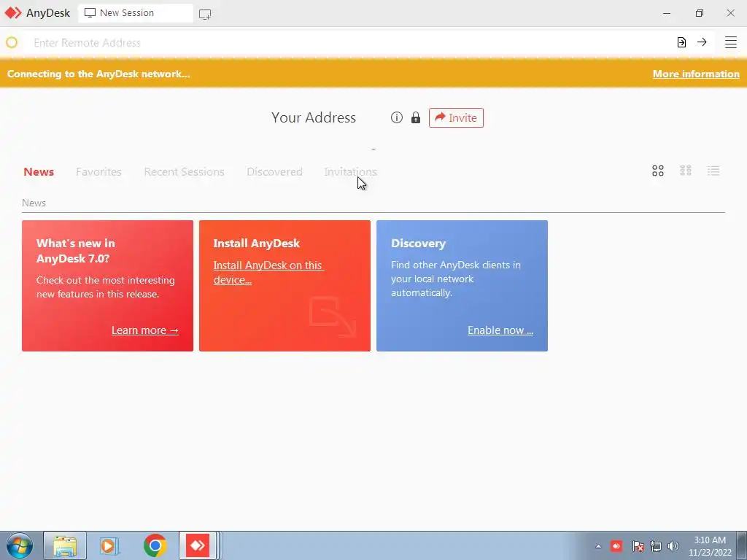Click the volume speaker tray icon
Screen dimensions: 747x560
coord(673,546)
